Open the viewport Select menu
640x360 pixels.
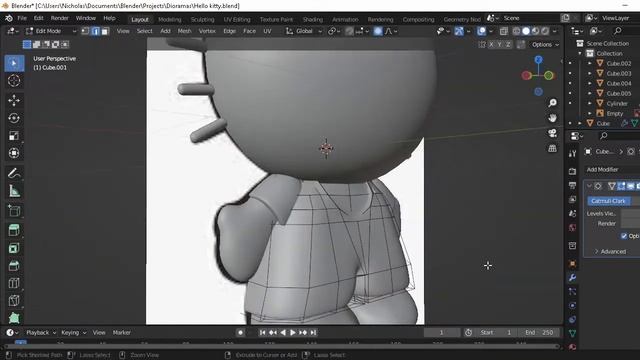[x=144, y=31]
